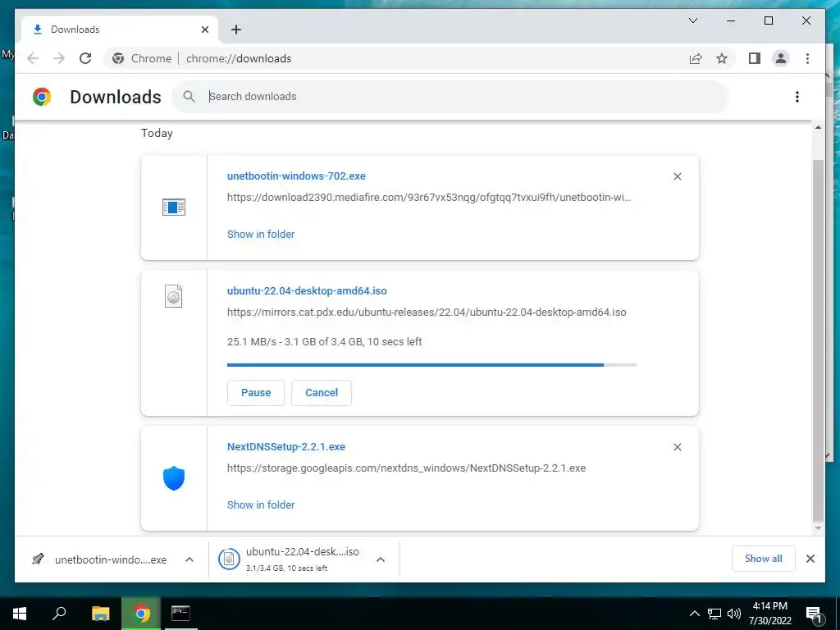Open the Windows Start menu
The image size is (840, 630).
20,614
